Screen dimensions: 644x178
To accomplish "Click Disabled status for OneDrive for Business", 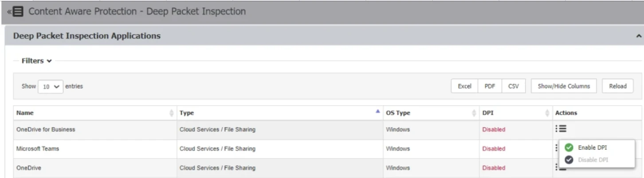I will tap(494, 130).
